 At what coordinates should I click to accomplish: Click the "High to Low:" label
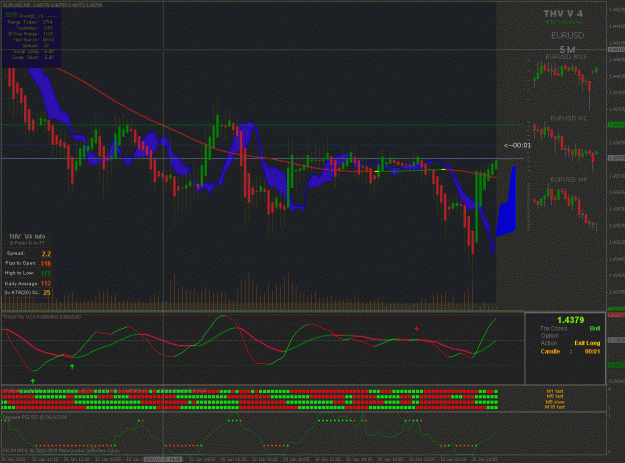tap(19, 273)
